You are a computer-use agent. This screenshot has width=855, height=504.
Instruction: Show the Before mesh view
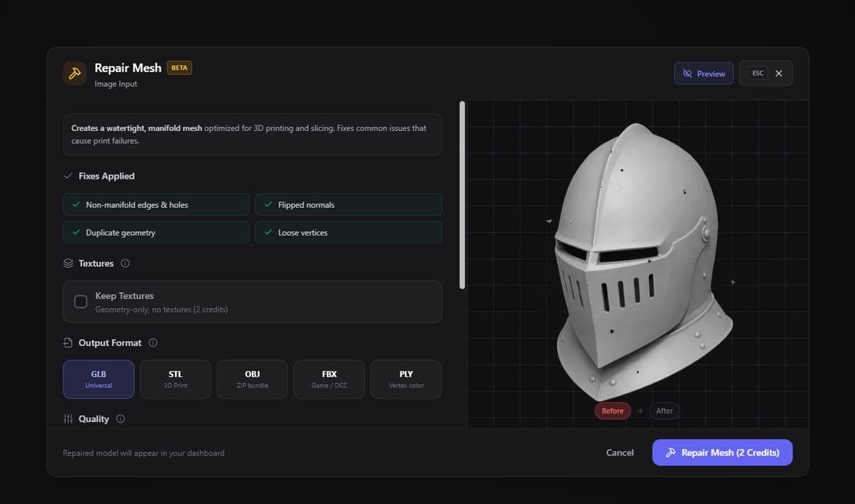coord(613,411)
